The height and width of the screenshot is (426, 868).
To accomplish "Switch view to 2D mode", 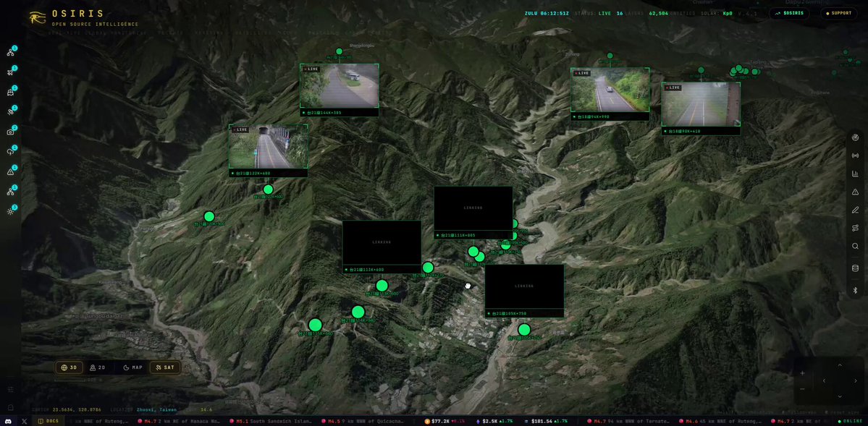I will [98, 367].
